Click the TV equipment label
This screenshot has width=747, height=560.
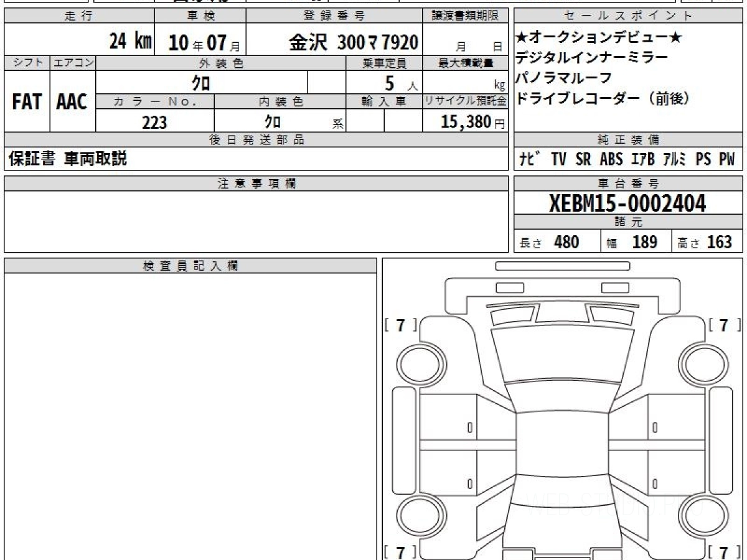point(559,159)
